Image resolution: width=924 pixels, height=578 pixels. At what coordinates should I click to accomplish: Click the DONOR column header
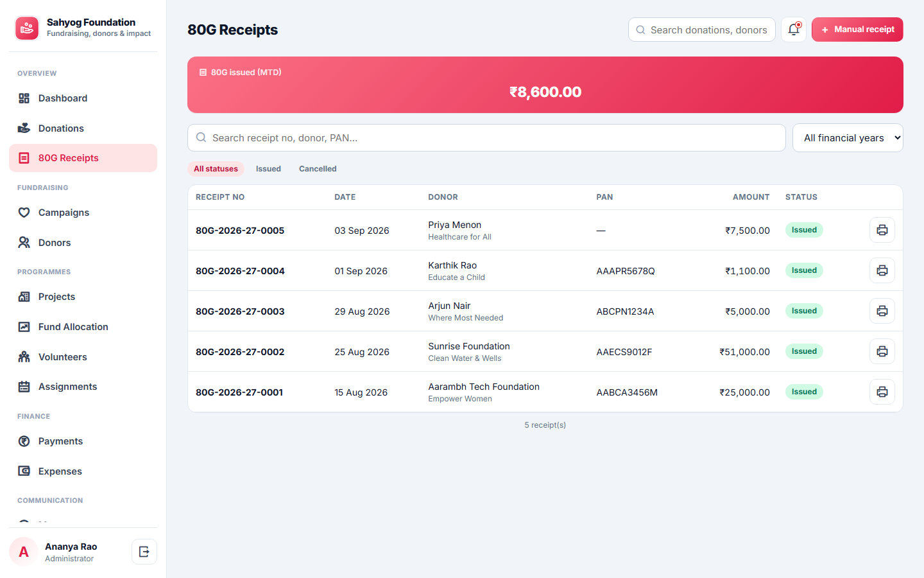tap(443, 197)
